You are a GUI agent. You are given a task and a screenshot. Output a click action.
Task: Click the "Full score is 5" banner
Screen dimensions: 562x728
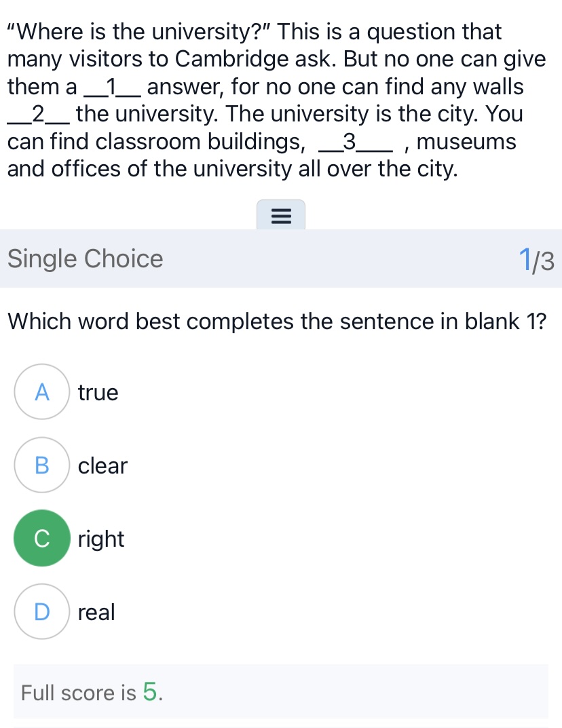(281, 692)
